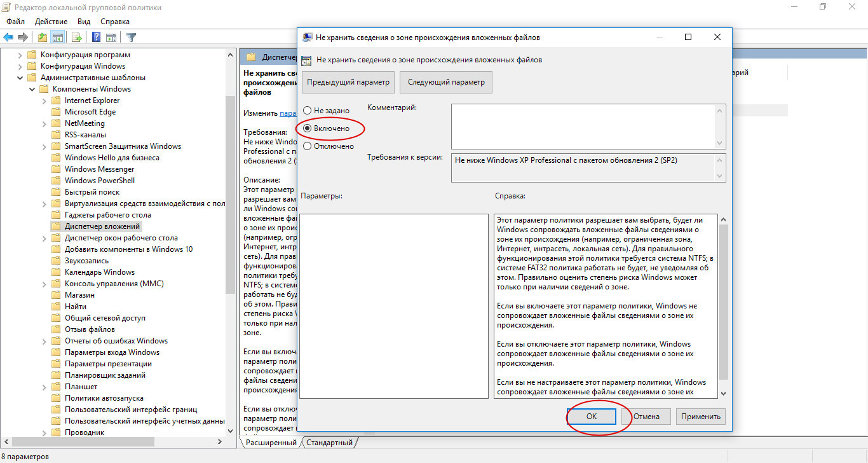Click the folder icon next to Диспетчер вложений
868x463 pixels.
(56, 226)
